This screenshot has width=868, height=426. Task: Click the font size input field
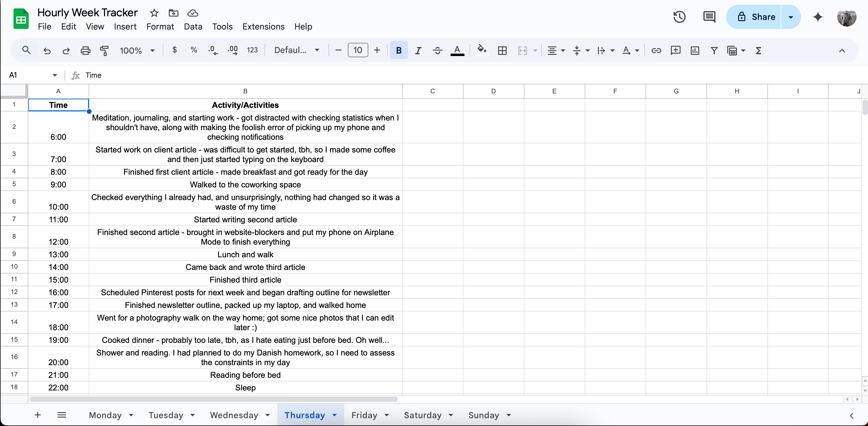pos(357,51)
